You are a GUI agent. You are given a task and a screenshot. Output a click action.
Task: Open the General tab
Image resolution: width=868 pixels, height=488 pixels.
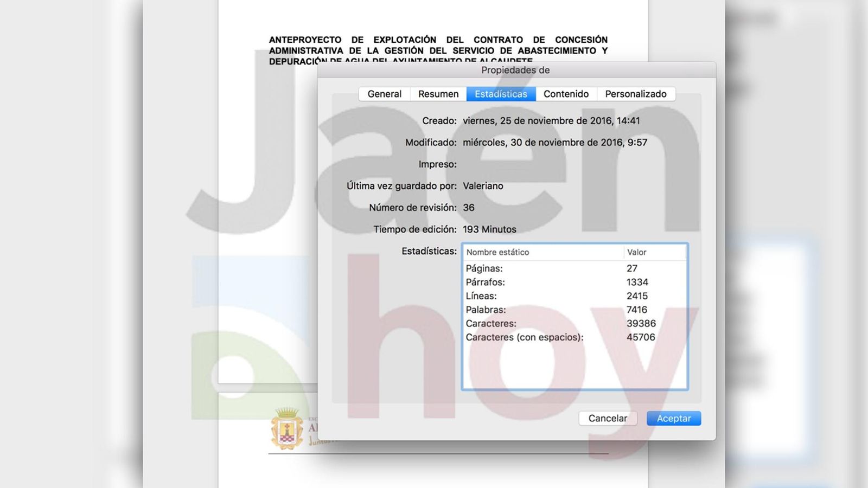[x=384, y=94]
